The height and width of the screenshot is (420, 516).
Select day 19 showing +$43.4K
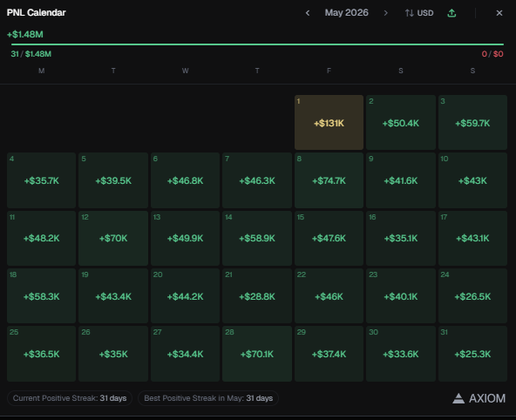113,295
